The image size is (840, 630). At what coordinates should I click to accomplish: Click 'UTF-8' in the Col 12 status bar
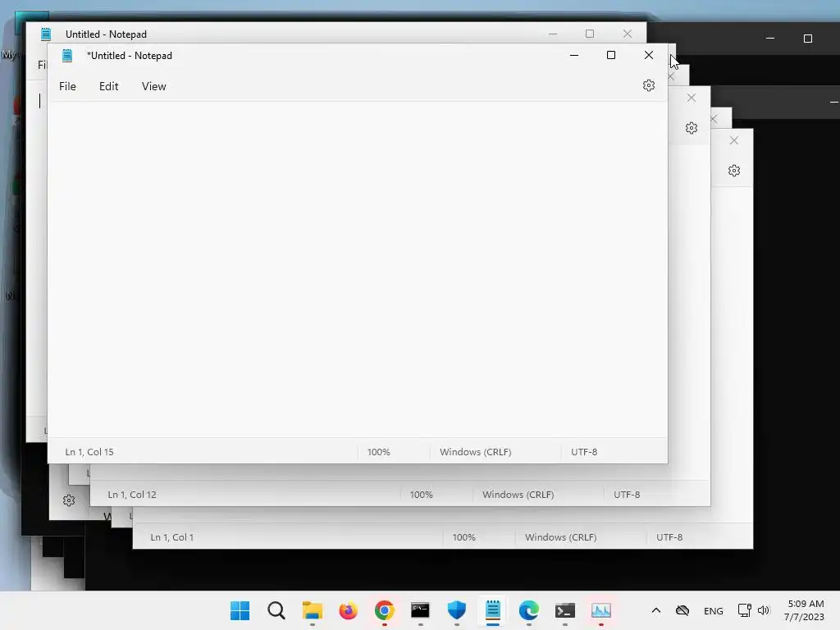[627, 495]
